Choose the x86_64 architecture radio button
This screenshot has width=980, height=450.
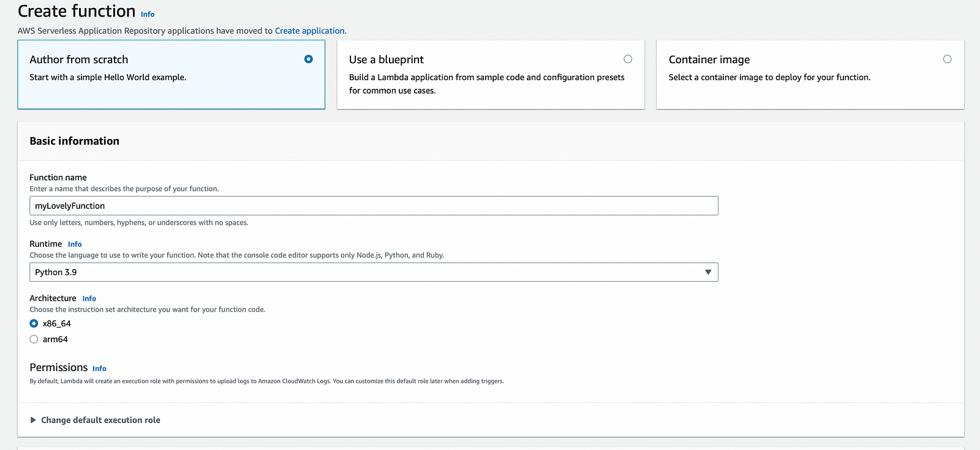pyautogui.click(x=34, y=324)
